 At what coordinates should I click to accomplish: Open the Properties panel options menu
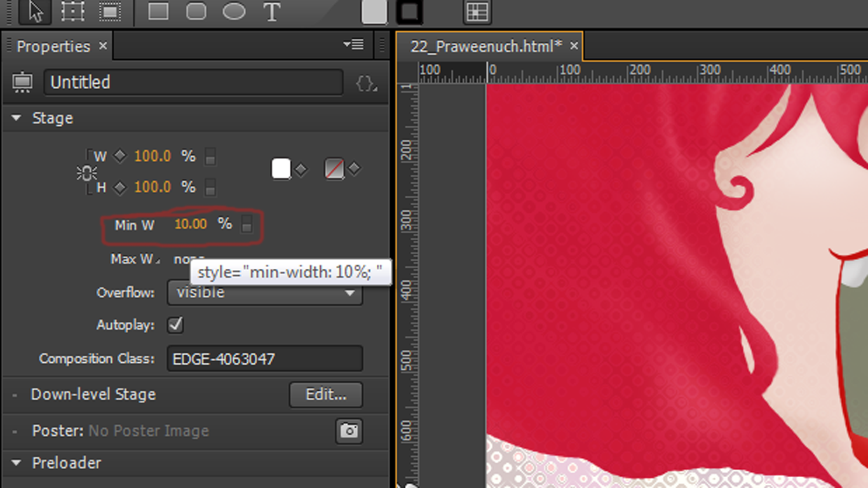pyautogui.click(x=353, y=44)
